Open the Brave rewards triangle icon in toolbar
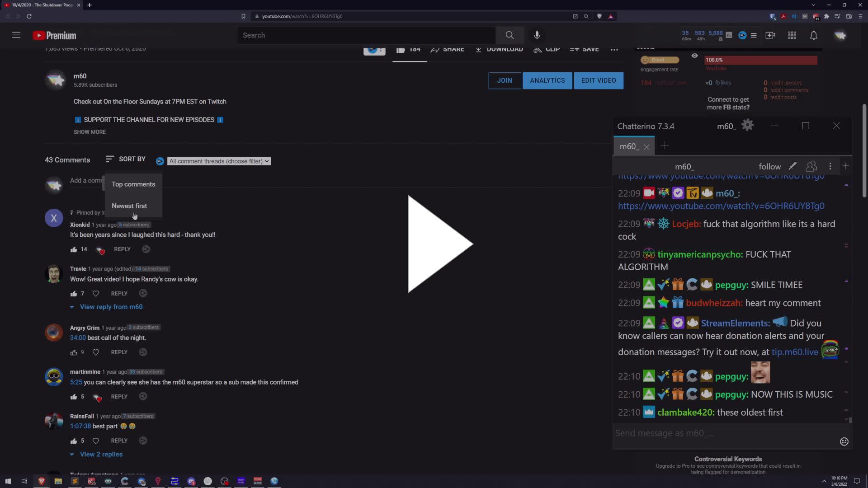868x488 pixels. (611, 16)
